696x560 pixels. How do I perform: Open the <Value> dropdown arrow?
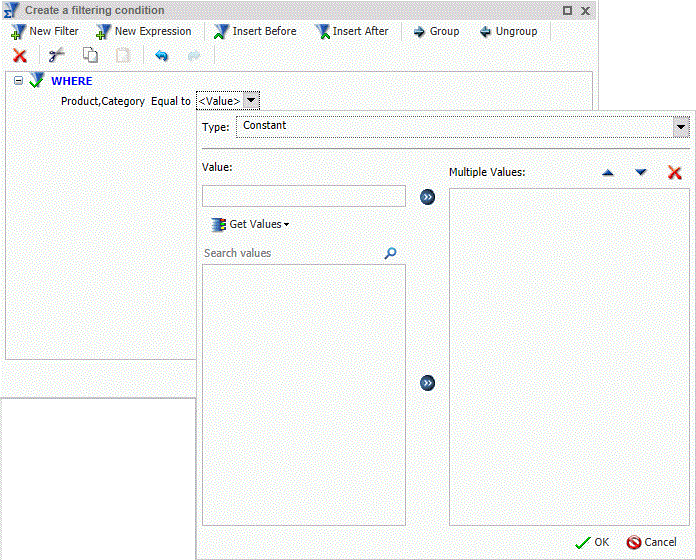[251, 100]
